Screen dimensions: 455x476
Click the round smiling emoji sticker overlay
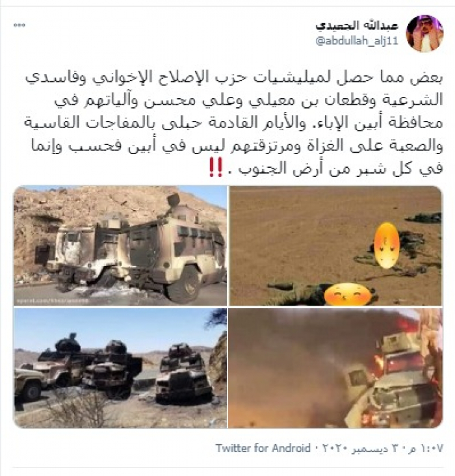[348, 294]
